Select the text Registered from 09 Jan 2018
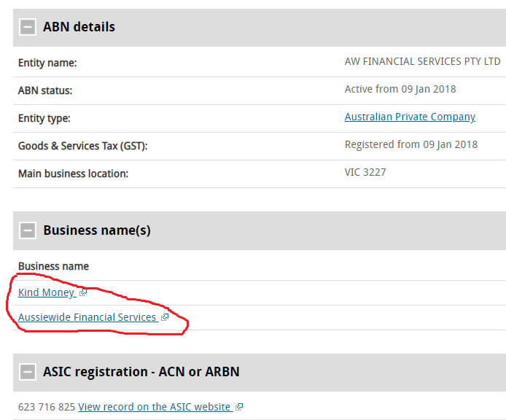The width and height of the screenshot is (506, 420). (x=410, y=144)
